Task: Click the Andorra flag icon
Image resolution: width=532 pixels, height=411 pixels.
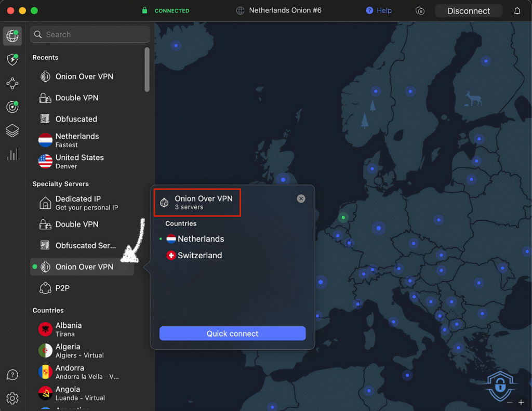Action: [45, 372]
